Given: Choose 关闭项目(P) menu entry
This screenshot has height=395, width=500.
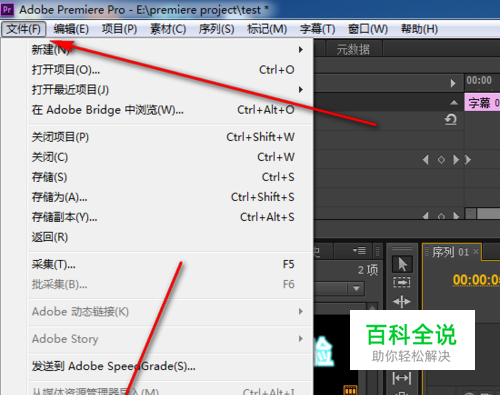Looking at the screenshot, I should [x=170, y=137].
